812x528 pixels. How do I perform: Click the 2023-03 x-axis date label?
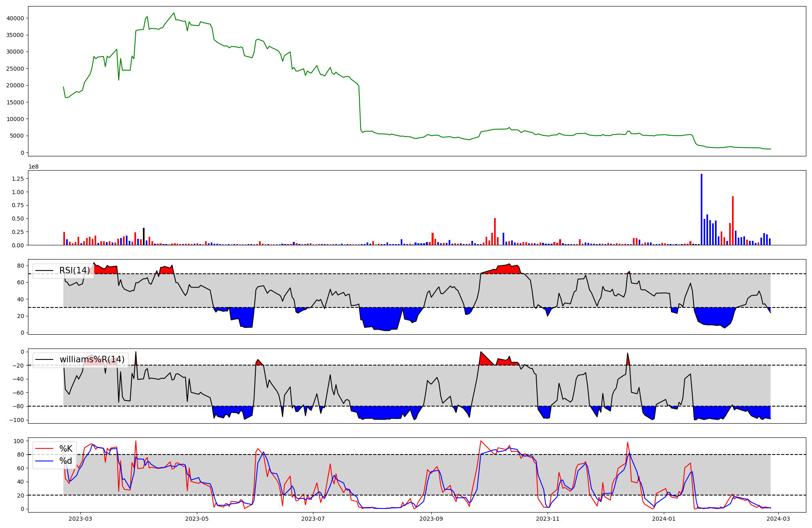(80, 518)
